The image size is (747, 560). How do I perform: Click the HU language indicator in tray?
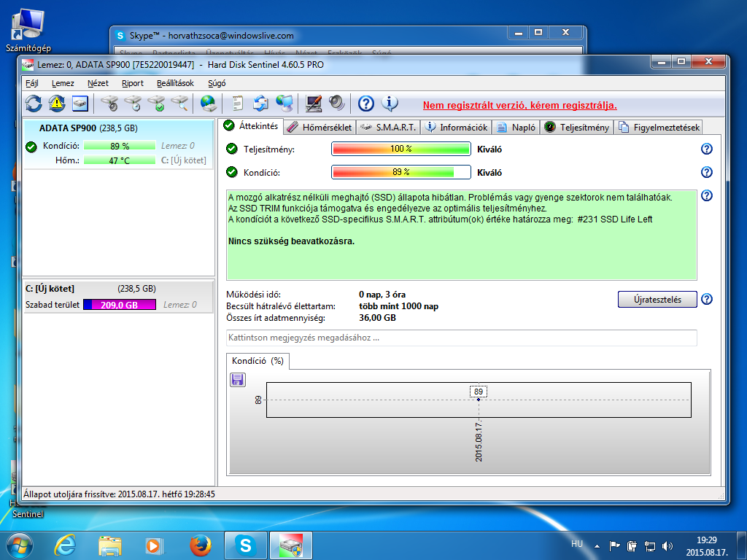[x=577, y=544]
